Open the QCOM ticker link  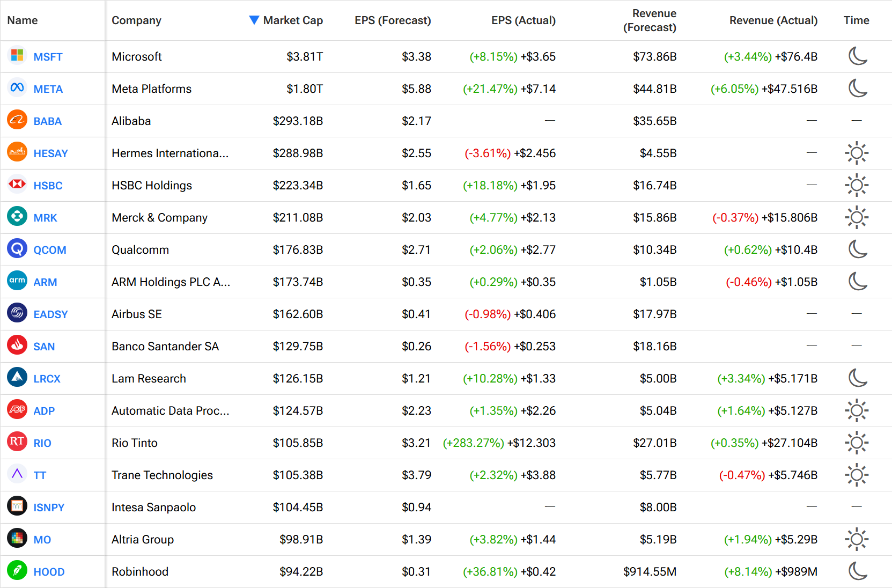click(x=50, y=250)
